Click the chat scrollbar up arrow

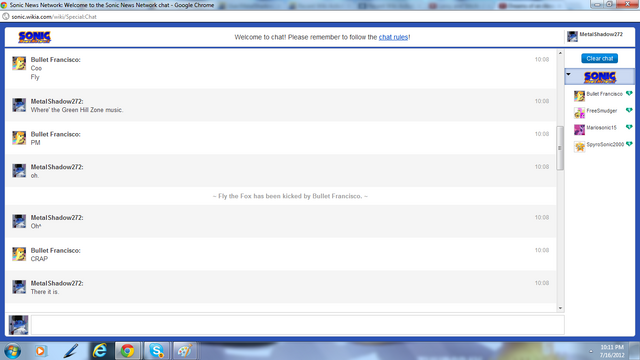click(x=560, y=53)
